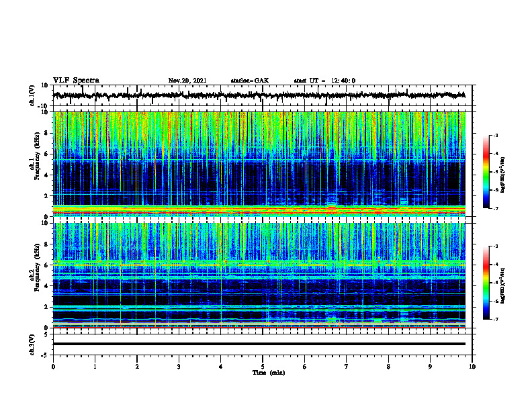Click the "-10" tick on ch.1(V) axis
The width and height of the screenshot is (532, 411).
point(44,106)
